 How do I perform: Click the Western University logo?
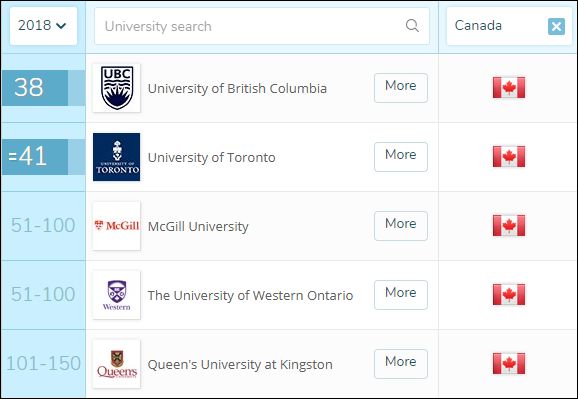[x=116, y=295]
